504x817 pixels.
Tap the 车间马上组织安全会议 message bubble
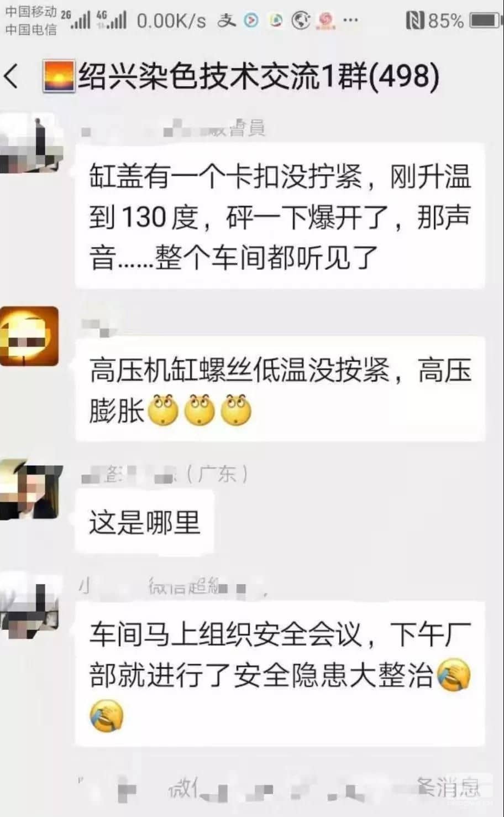(280, 673)
